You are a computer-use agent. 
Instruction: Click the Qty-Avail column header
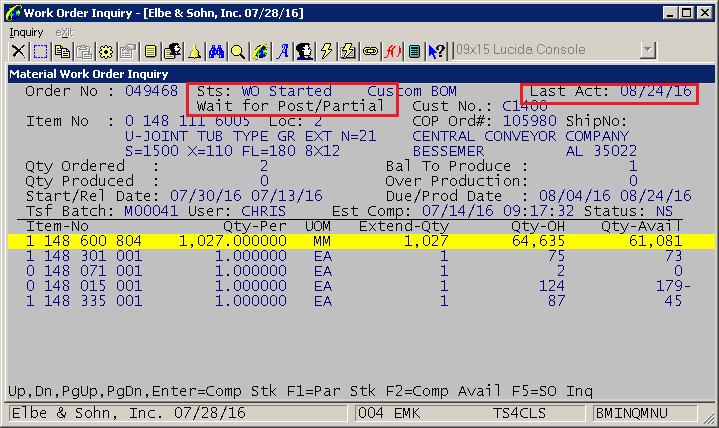coord(642,226)
